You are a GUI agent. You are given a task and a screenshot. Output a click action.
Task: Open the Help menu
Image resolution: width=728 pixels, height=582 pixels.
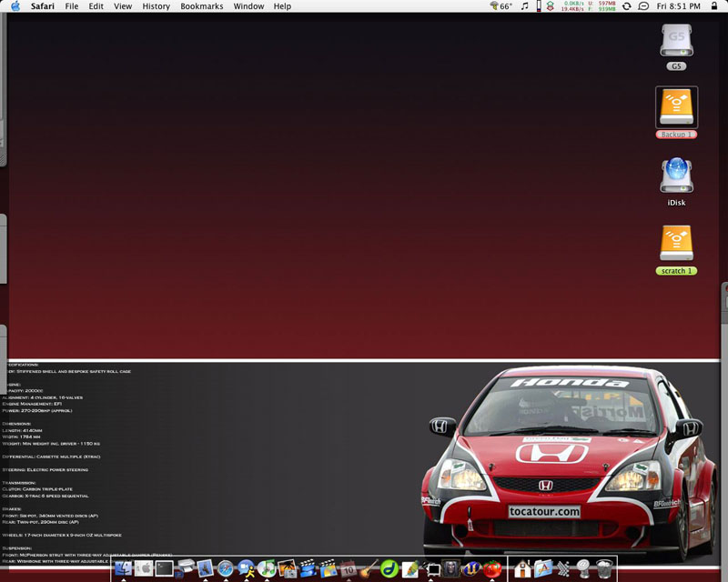(282, 6)
